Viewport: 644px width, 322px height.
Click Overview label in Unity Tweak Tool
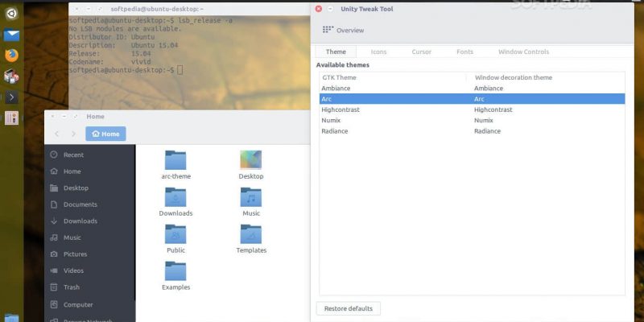pos(350,31)
